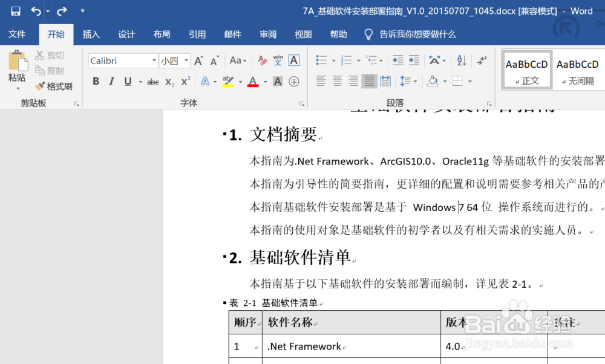Switch to the 设计 tab
The height and width of the screenshot is (364, 605).
pos(126,34)
